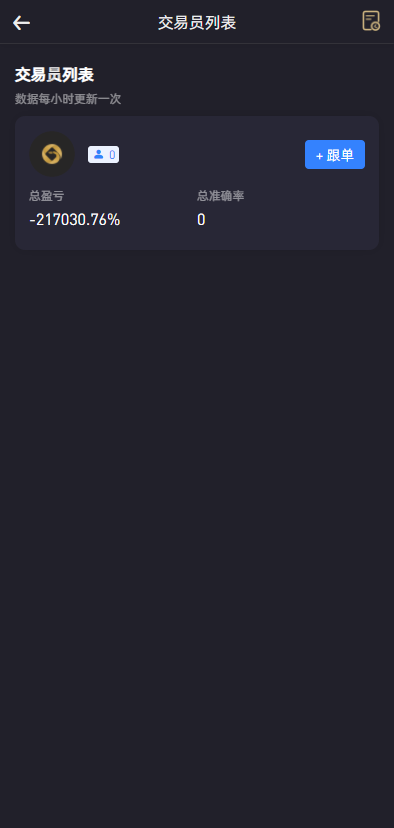Image resolution: width=394 pixels, height=828 pixels.
Task: Click the plus sign on 跟单 button
Action: (319, 156)
